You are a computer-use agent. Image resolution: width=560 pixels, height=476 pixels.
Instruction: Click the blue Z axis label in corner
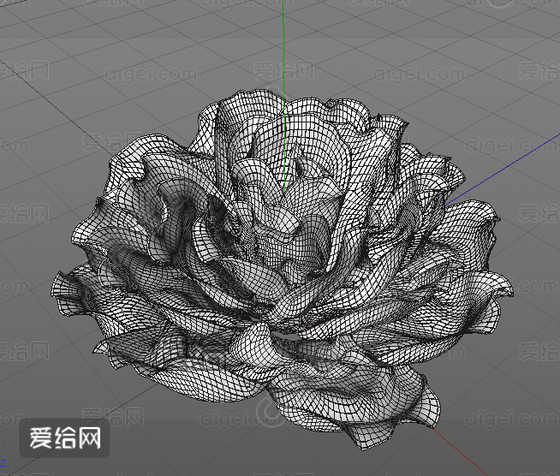pyautogui.click(x=3, y=464)
